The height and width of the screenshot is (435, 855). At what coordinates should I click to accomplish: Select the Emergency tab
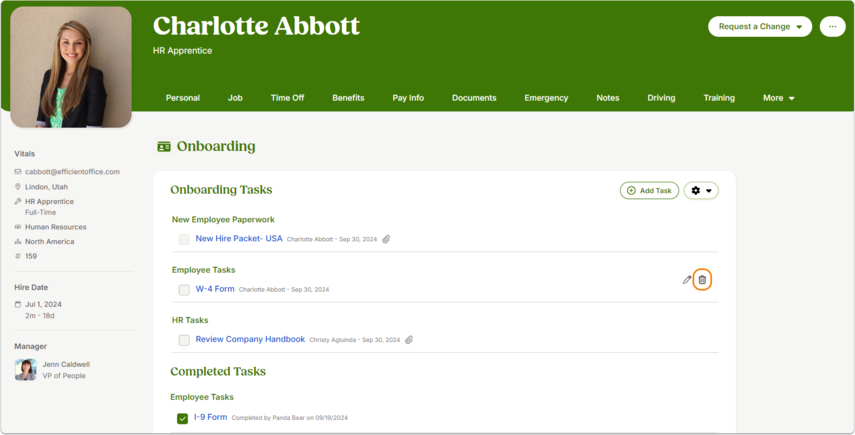546,98
